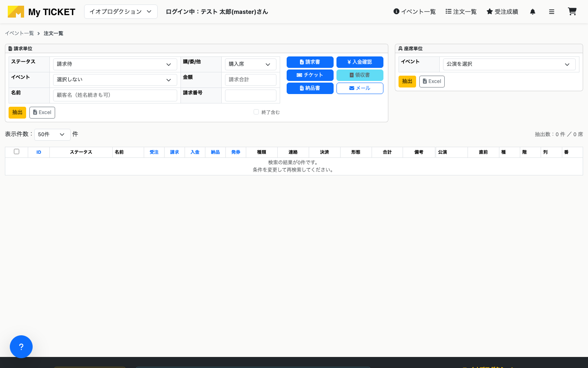Click 抽出 in the 座席単位 panel
The image size is (588, 368).
pyautogui.click(x=407, y=81)
